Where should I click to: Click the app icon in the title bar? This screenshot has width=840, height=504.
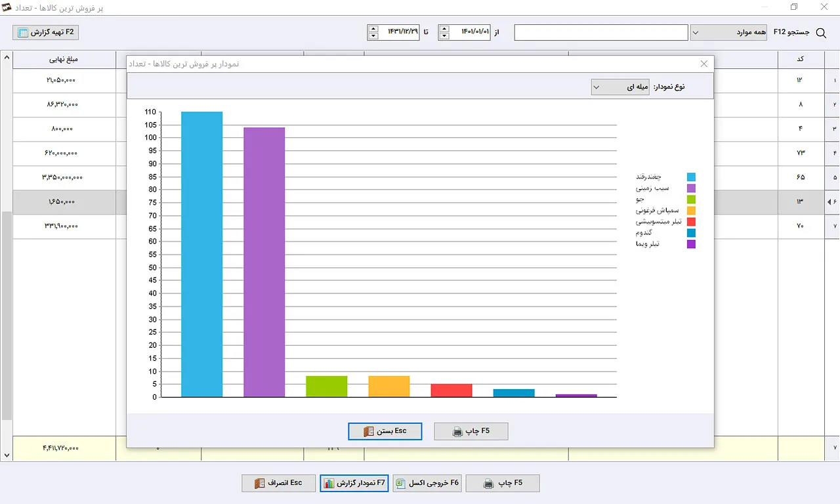pyautogui.click(x=7, y=7)
